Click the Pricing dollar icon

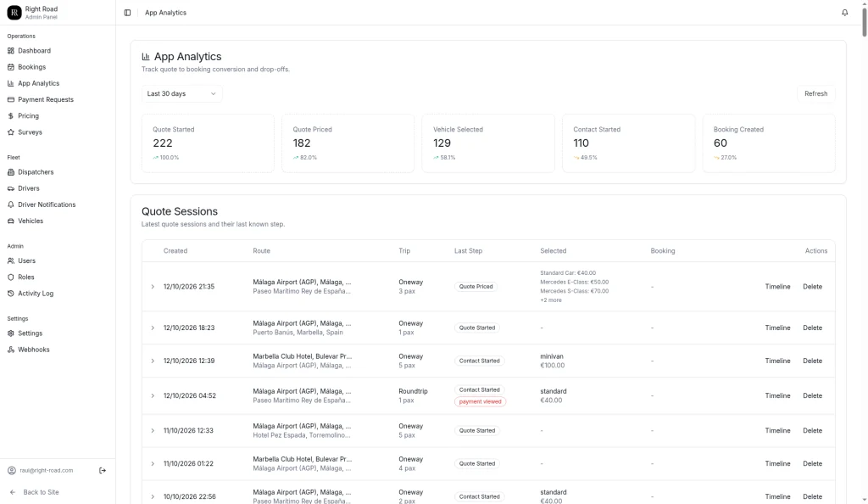[x=10, y=116]
